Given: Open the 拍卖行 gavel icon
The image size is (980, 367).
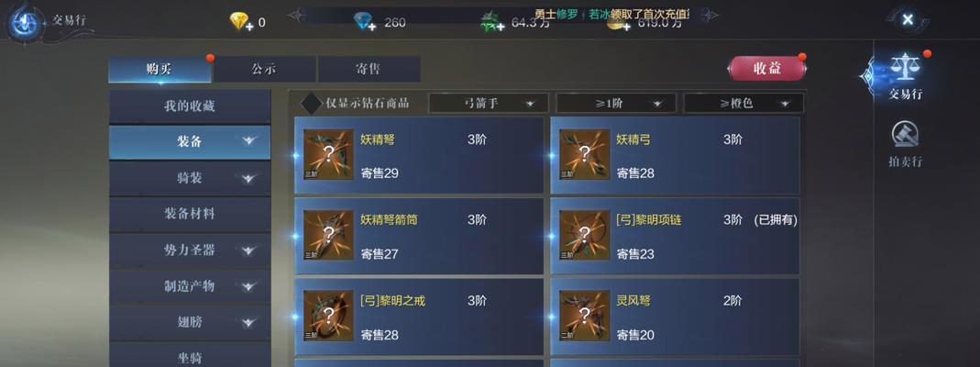Looking at the screenshot, I should coord(905,135).
